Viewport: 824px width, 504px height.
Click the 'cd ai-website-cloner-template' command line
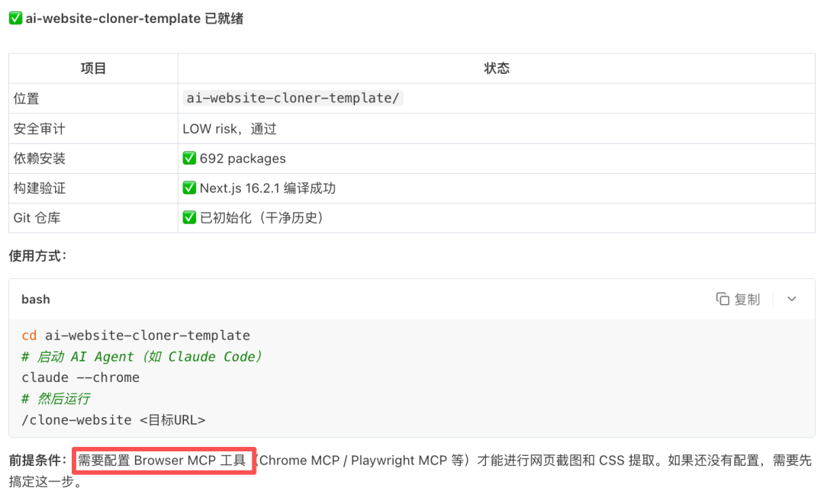click(136, 335)
